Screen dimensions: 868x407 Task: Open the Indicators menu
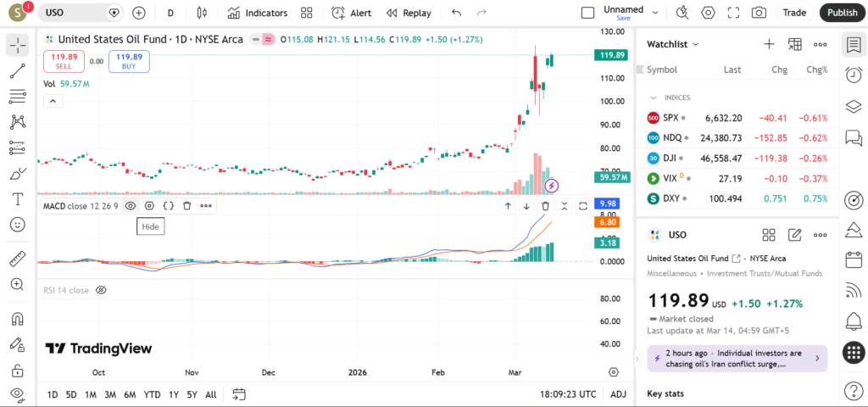pos(258,13)
